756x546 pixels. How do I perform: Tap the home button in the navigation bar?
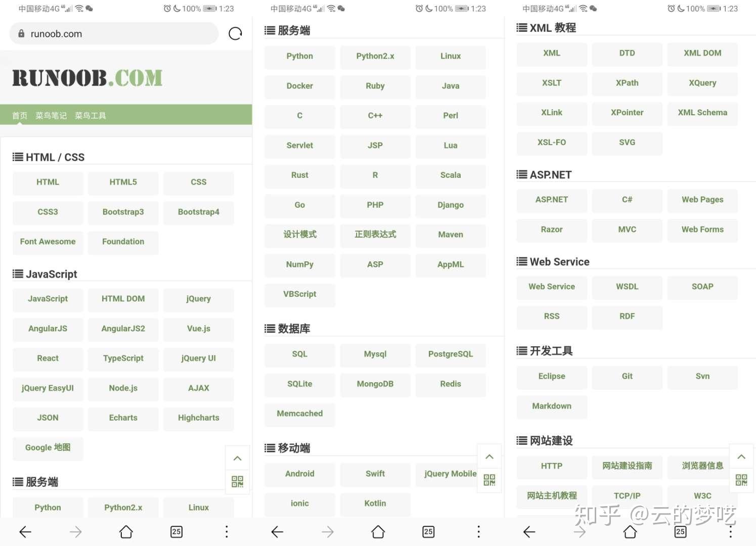pyautogui.click(x=126, y=532)
